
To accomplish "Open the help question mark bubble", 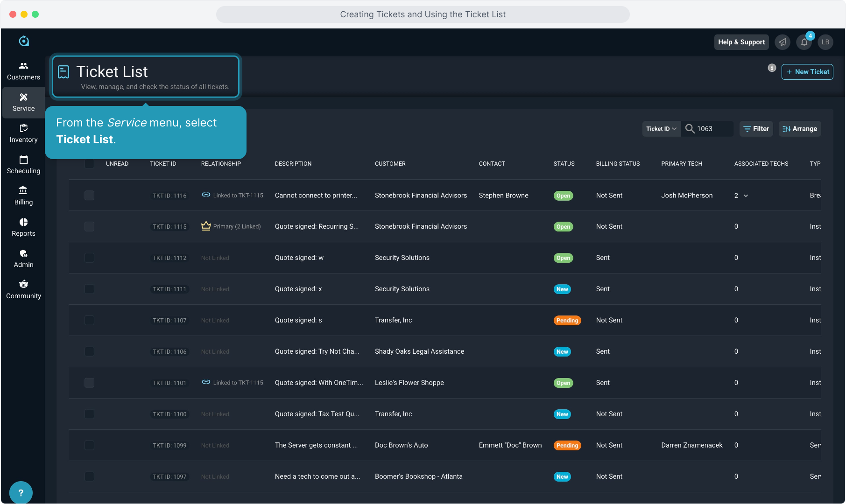I will pyautogui.click(x=21, y=492).
